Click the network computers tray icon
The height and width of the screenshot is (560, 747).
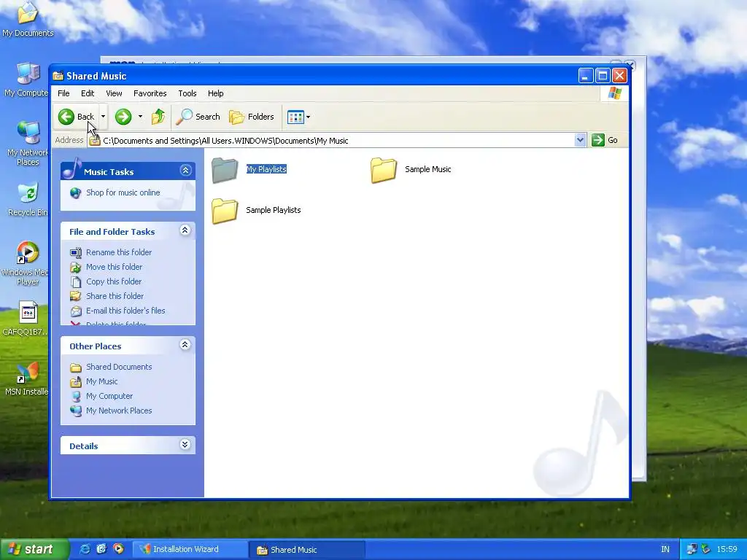click(x=692, y=549)
